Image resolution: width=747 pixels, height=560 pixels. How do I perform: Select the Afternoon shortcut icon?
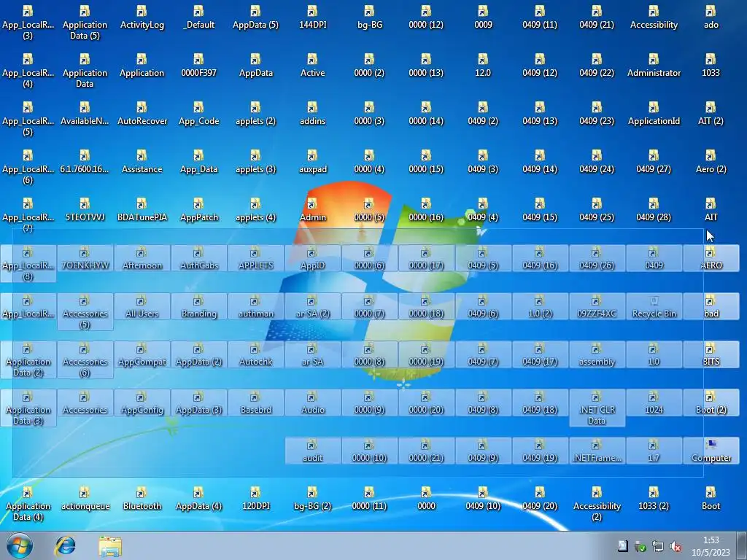coord(142,259)
